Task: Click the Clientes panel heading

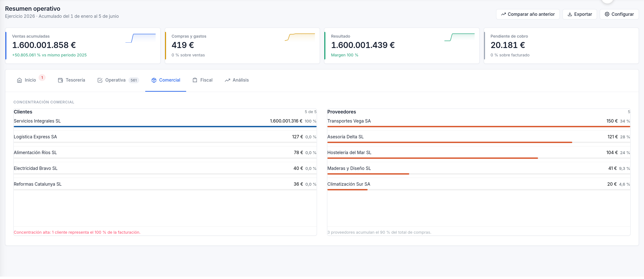Action: point(23,112)
